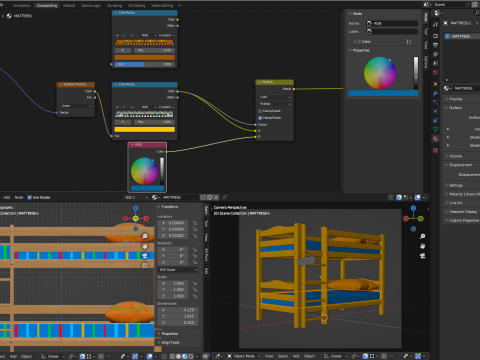The width and height of the screenshot is (480, 360).
Task: Collapse the top ColorRamp node
Action: click(116, 13)
